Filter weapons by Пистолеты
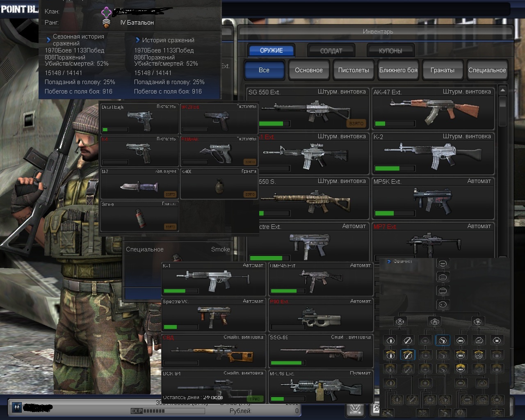 coord(354,70)
